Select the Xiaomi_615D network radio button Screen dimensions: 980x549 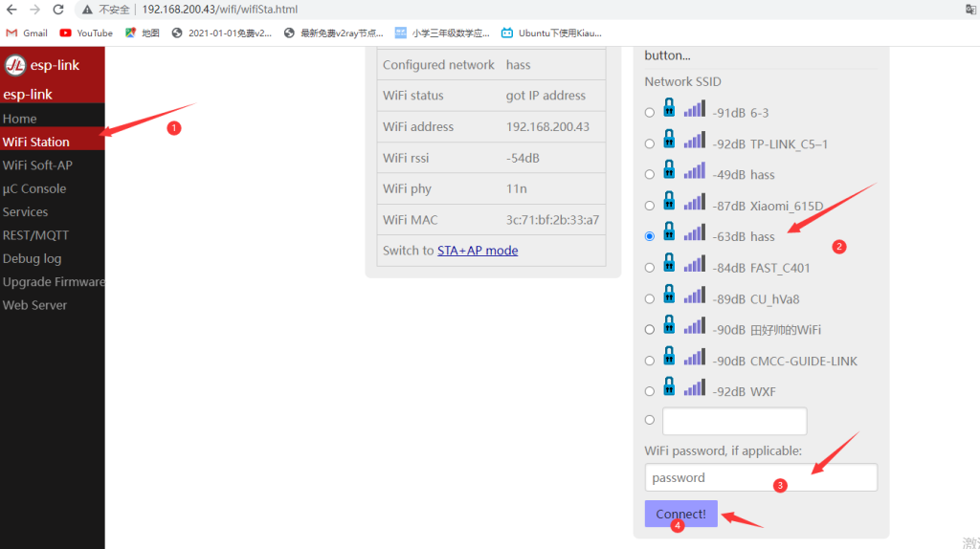[650, 206]
